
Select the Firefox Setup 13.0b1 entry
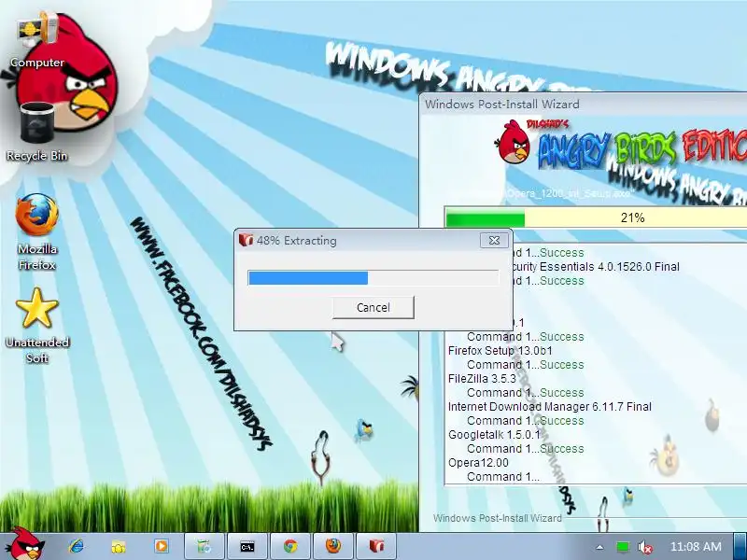(x=500, y=351)
